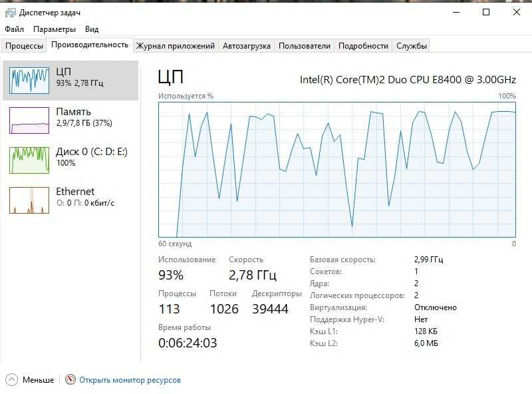532x394 pixels.
Task: Click the Память sidebar label
Action: tap(73, 112)
